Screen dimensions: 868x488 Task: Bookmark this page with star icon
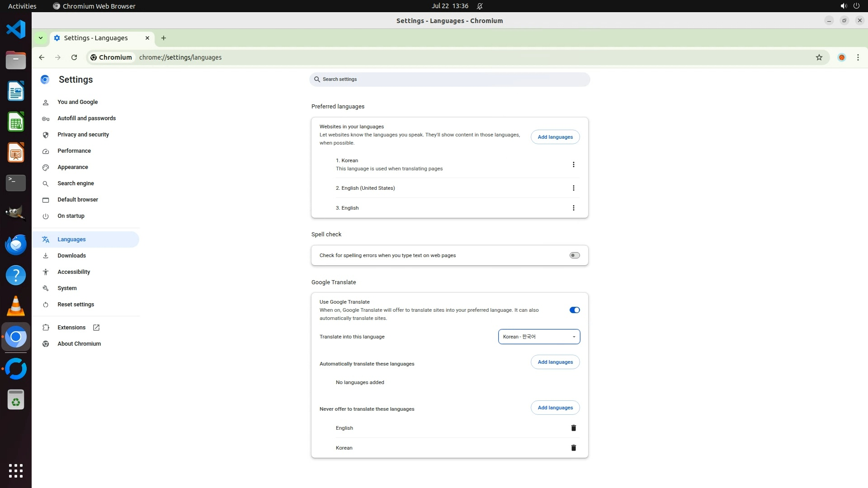[x=819, y=57]
